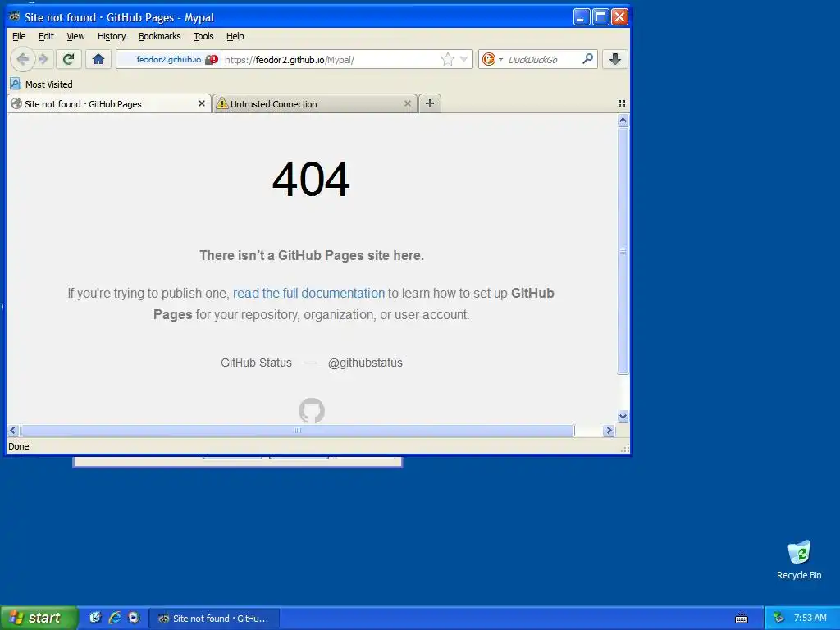The height and width of the screenshot is (630, 840).
Task: Go forward with the forward arrow button
Action: click(44, 59)
